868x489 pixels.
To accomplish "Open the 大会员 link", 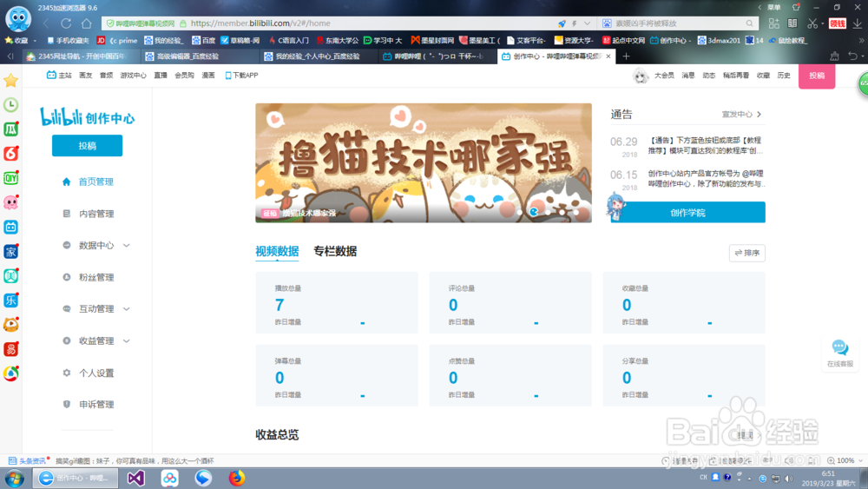I will (664, 76).
